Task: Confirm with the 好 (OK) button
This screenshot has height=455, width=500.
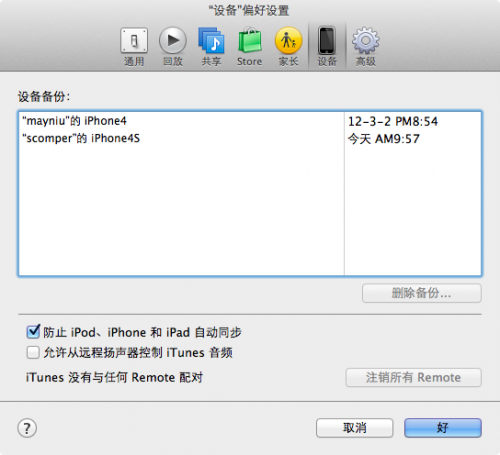Action: pyautogui.click(x=443, y=428)
